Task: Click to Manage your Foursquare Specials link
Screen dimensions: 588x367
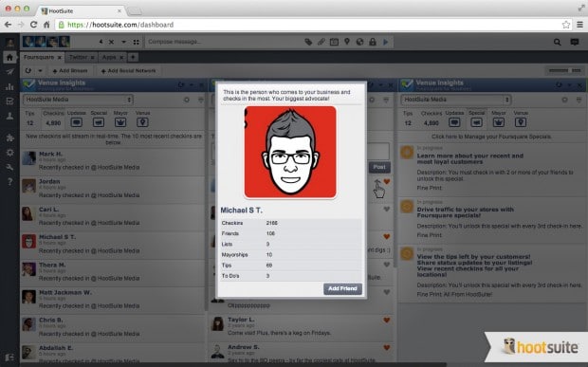Action: pyautogui.click(x=491, y=137)
